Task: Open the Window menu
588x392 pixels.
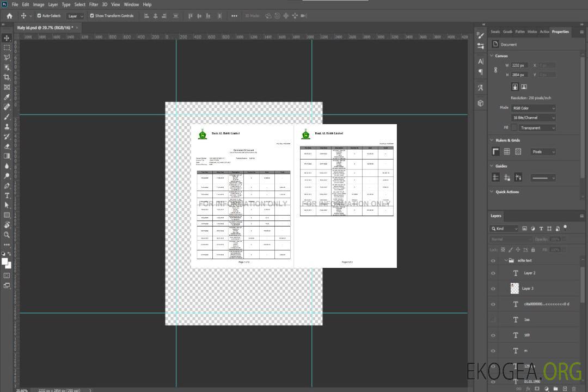Action: [131, 4]
